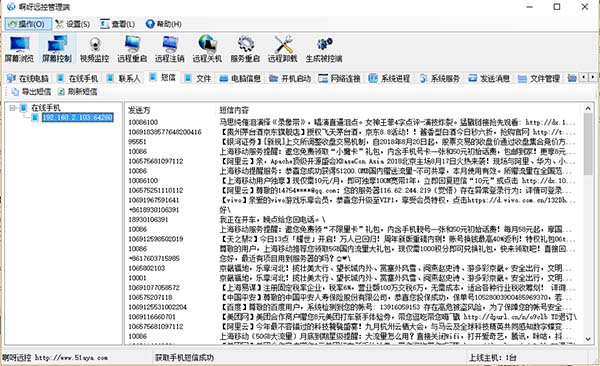
Task: Click status bar link www.51aya.com
Action: pyautogui.click(x=72, y=358)
